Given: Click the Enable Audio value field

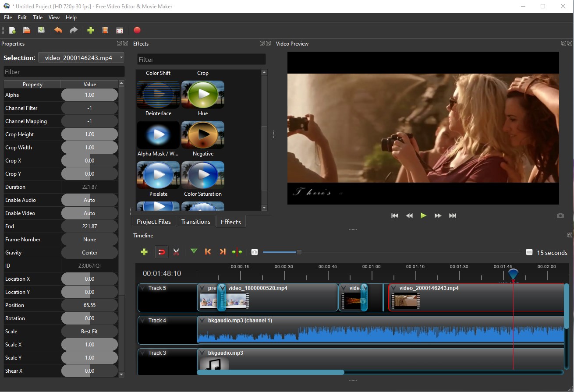Looking at the screenshot, I should pos(89,200).
